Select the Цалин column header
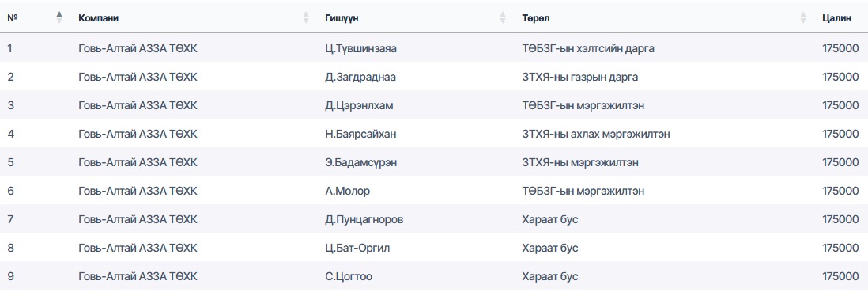Image resolution: width=868 pixels, height=296 pixels. (x=836, y=18)
